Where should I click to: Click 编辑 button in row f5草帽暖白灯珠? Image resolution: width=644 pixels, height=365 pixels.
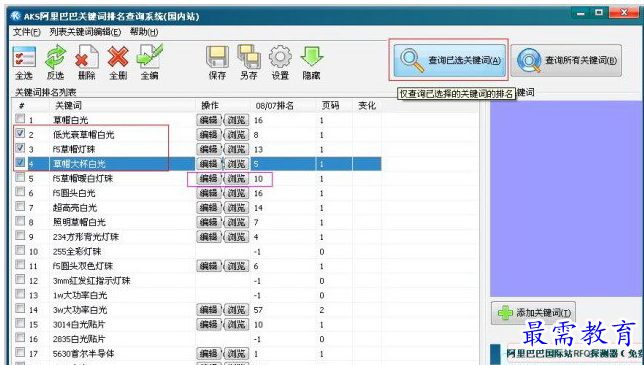[209, 179]
